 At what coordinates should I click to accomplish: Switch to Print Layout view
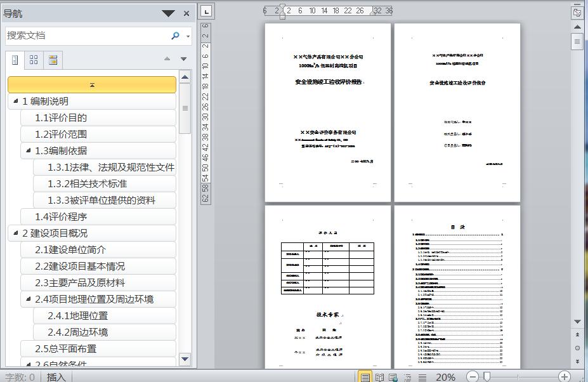[365, 377]
